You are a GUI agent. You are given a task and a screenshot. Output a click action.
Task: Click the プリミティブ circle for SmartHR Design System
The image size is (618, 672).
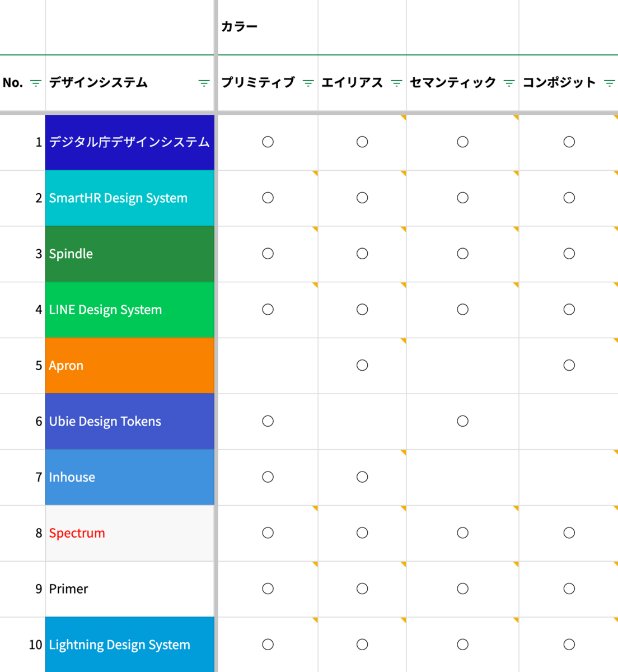point(268,198)
